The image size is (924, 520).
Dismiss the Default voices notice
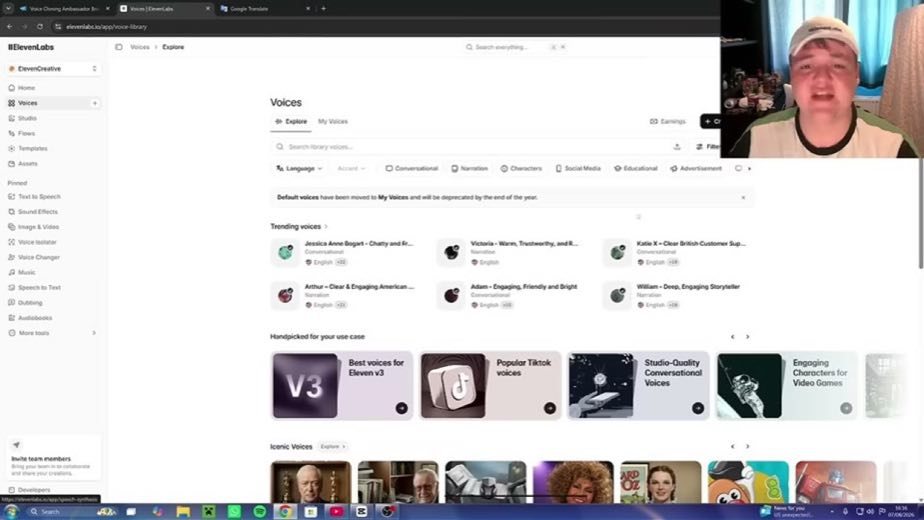(x=743, y=198)
